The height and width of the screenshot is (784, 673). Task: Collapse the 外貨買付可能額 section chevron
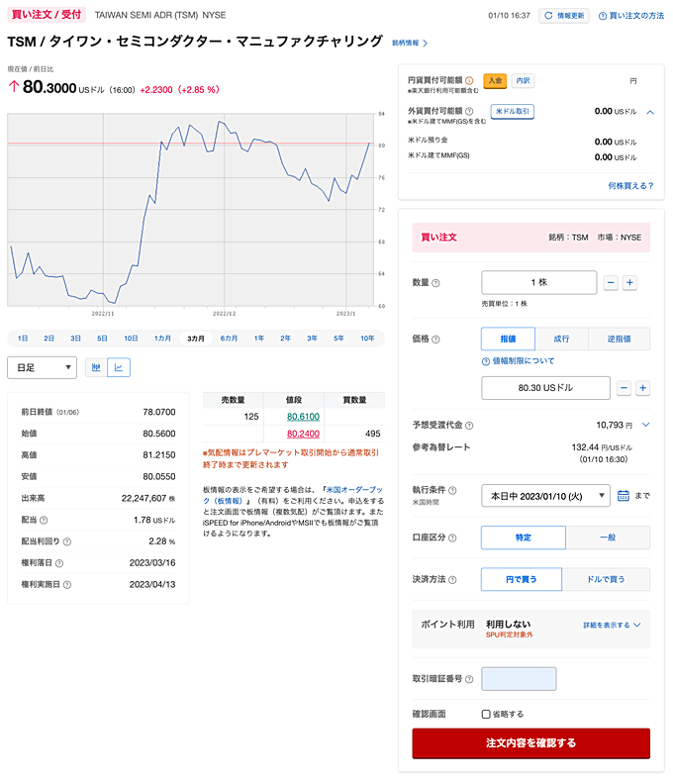pyautogui.click(x=650, y=112)
